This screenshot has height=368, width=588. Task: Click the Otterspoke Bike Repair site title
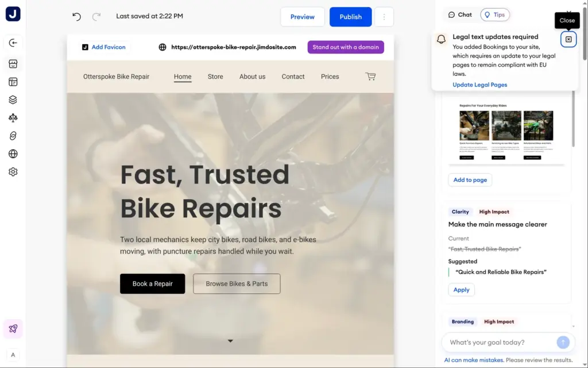tap(116, 76)
